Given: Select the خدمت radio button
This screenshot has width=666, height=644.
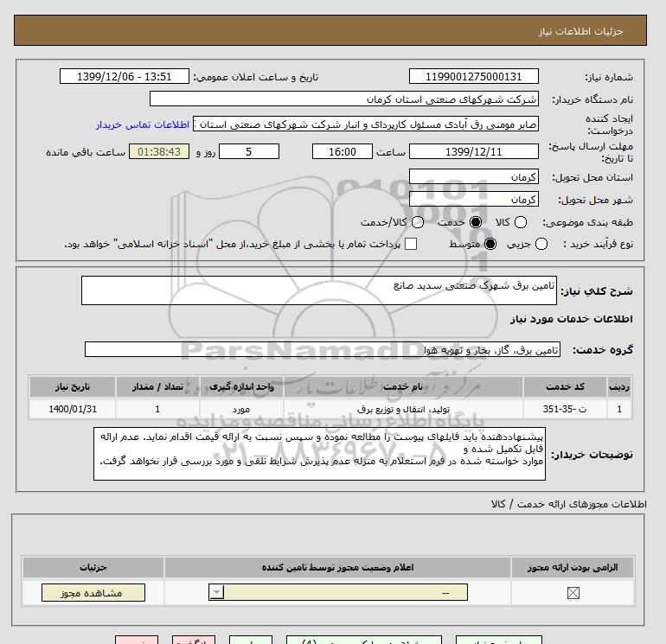Looking at the screenshot, I should 476,222.
